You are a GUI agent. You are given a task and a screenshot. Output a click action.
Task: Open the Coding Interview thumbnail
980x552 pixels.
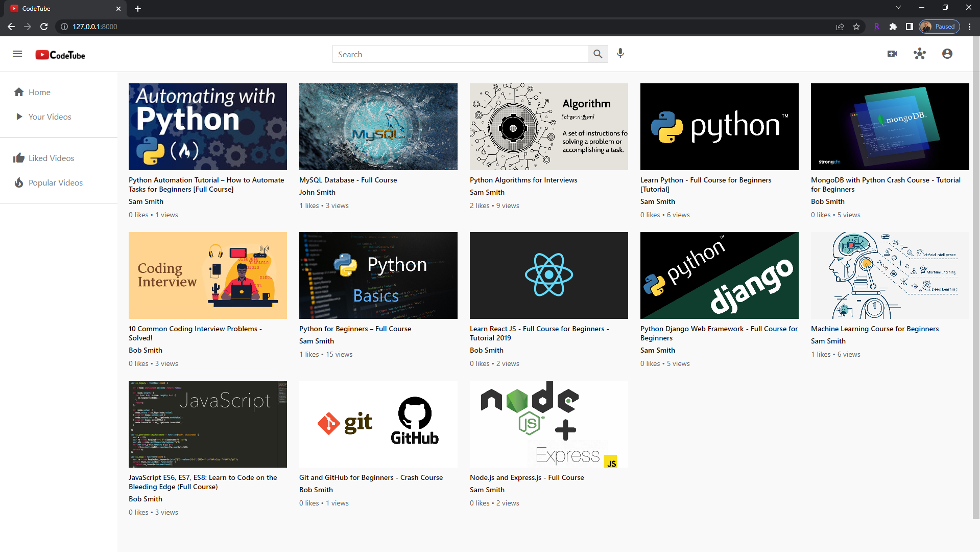coord(208,275)
